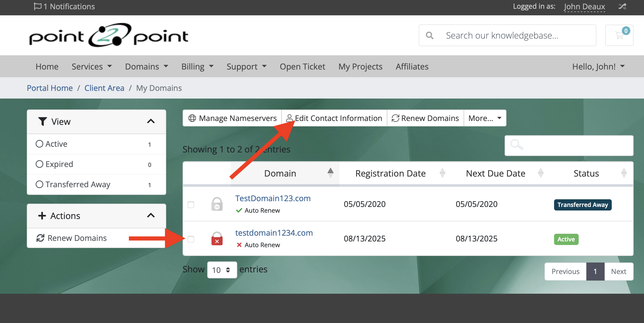Image resolution: width=644 pixels, height=323 pixels.
Task: Click the notifications flag icon
Action: (37, 6)
